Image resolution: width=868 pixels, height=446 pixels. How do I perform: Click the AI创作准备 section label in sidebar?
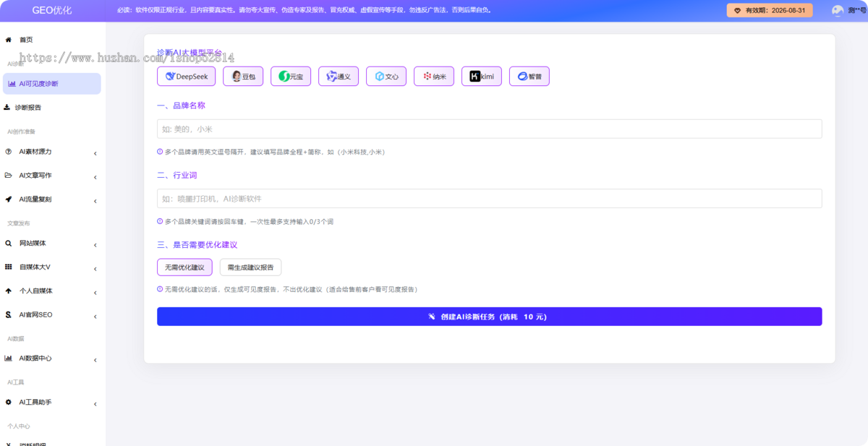(x=21, y=132)
